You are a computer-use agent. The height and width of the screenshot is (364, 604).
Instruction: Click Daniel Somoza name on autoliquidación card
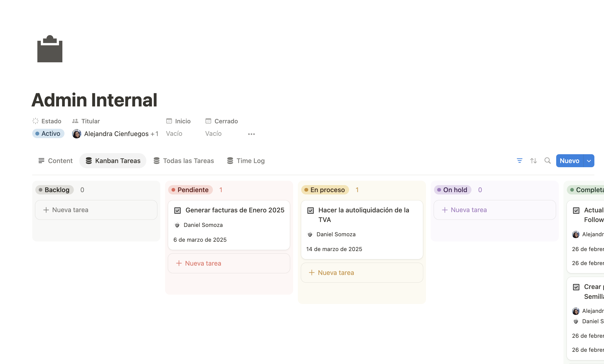click(x=336, y=234)
